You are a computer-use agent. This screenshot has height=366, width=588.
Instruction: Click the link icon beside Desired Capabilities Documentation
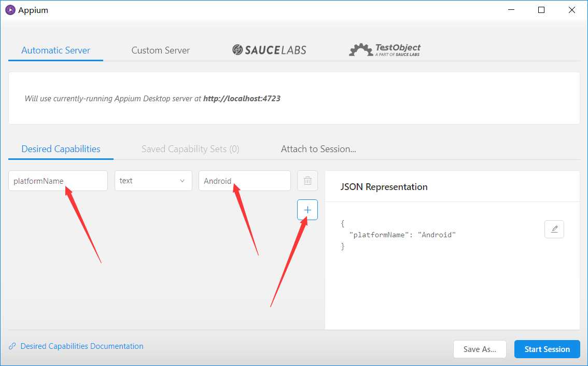click(x=12, y=346)
